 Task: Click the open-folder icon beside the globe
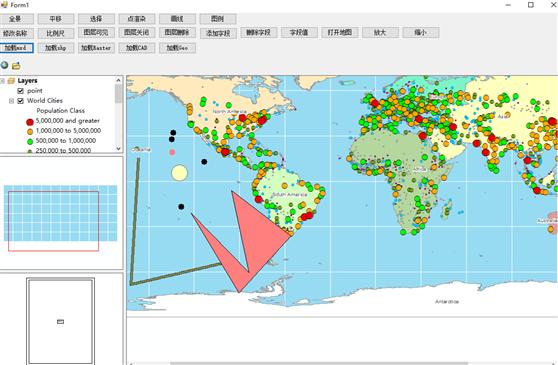point(16,65)
